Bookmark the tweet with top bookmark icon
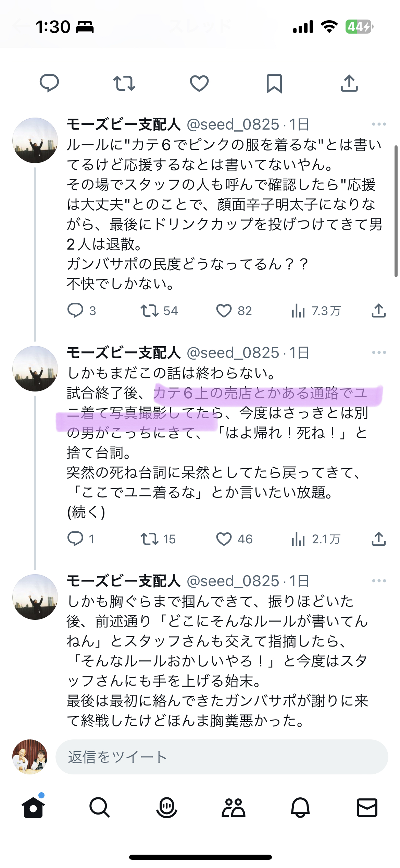Screen dimensions: 400x868 pos(274,83)
